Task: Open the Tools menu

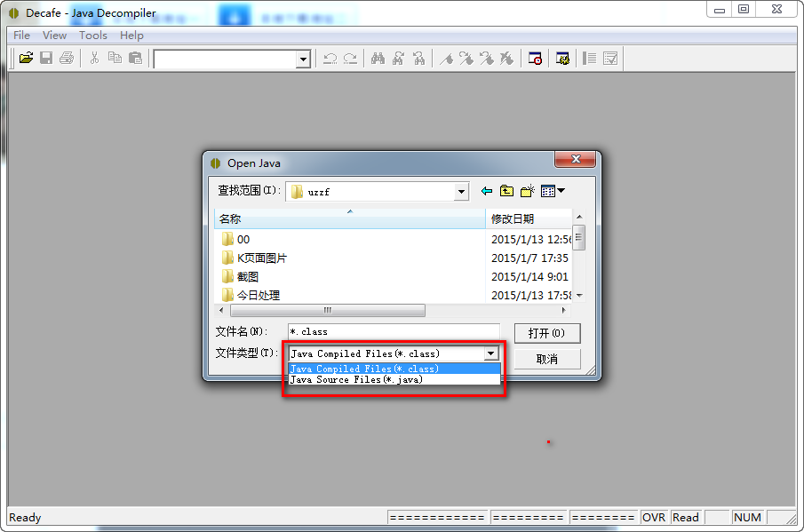Action: pyautogui.click(x=92, y=36)
